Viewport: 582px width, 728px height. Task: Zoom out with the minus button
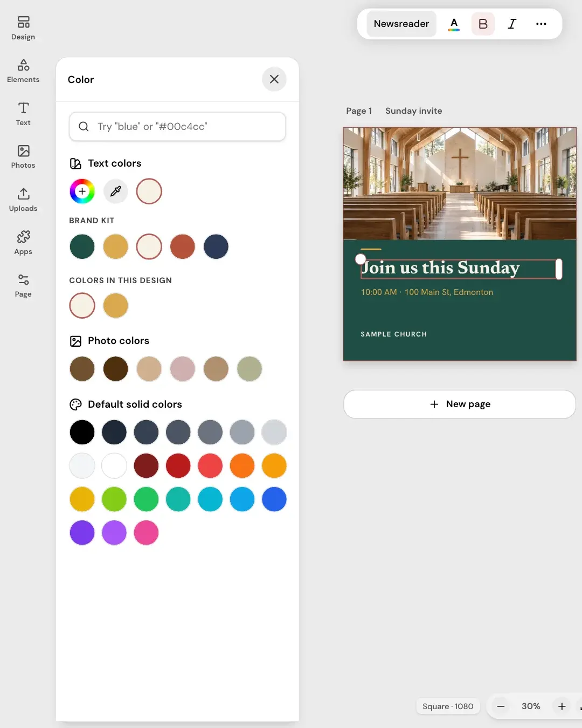(501, 706)
